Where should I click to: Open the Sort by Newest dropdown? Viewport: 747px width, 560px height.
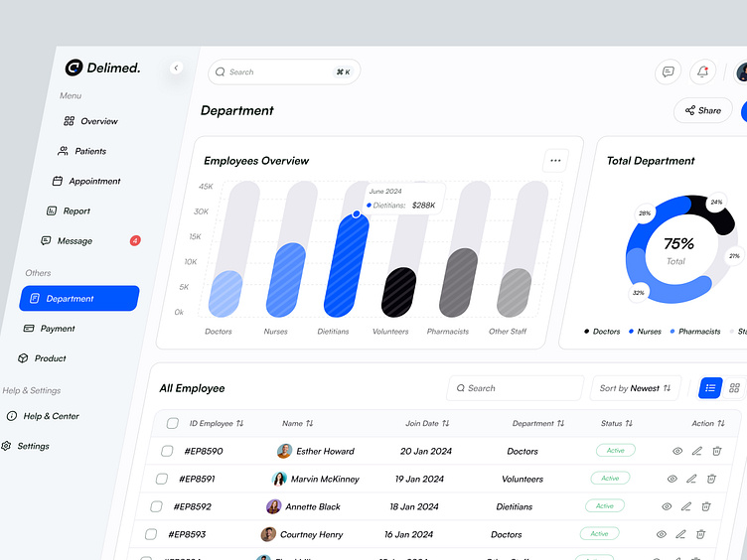(636, 388)
